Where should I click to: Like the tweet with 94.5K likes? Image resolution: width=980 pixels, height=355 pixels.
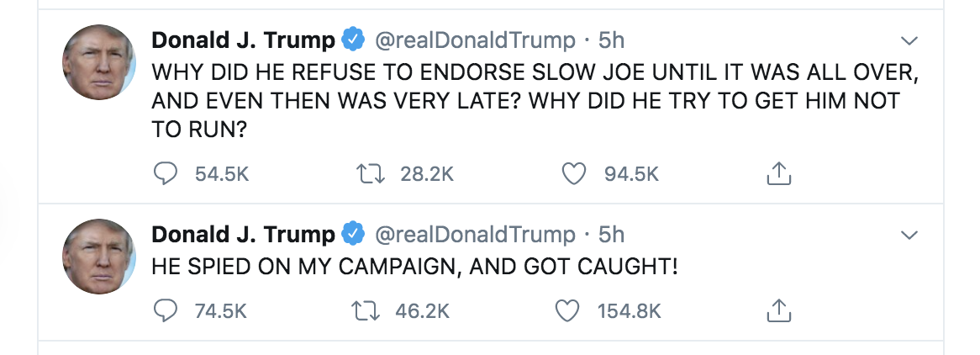(574, 173)
